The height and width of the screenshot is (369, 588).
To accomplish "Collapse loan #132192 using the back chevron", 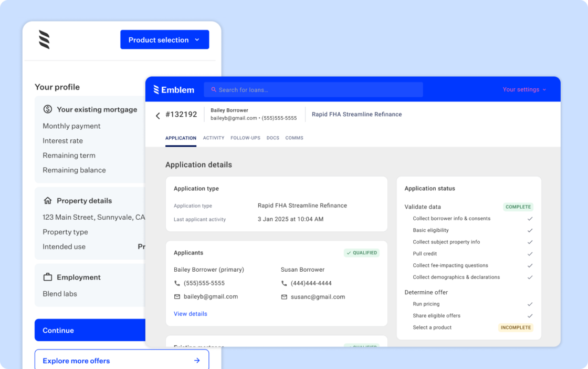I will pyautogui.click(x=157, y=116).
